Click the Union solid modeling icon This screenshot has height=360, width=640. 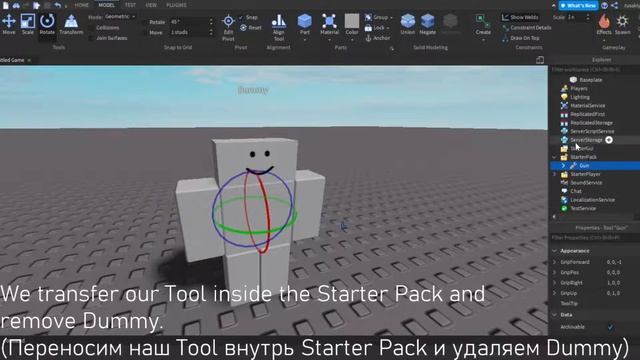tap(407, 21)
